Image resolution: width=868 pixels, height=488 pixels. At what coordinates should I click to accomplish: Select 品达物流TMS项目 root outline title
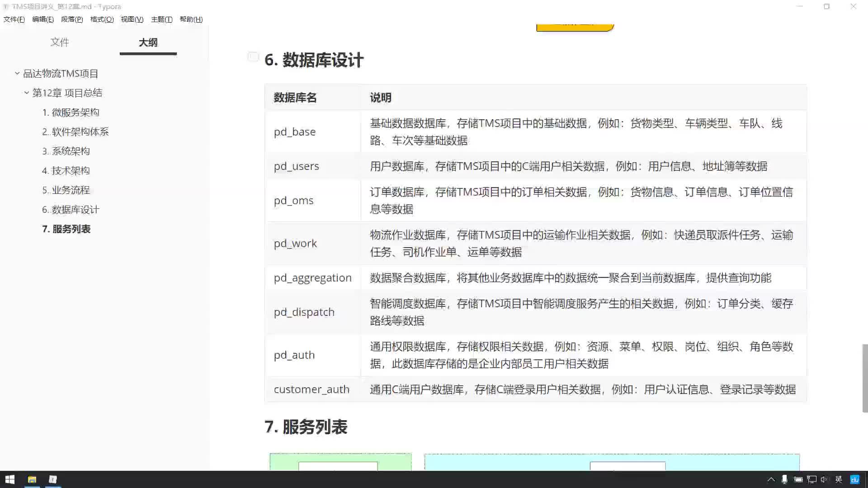pos(61,74)
